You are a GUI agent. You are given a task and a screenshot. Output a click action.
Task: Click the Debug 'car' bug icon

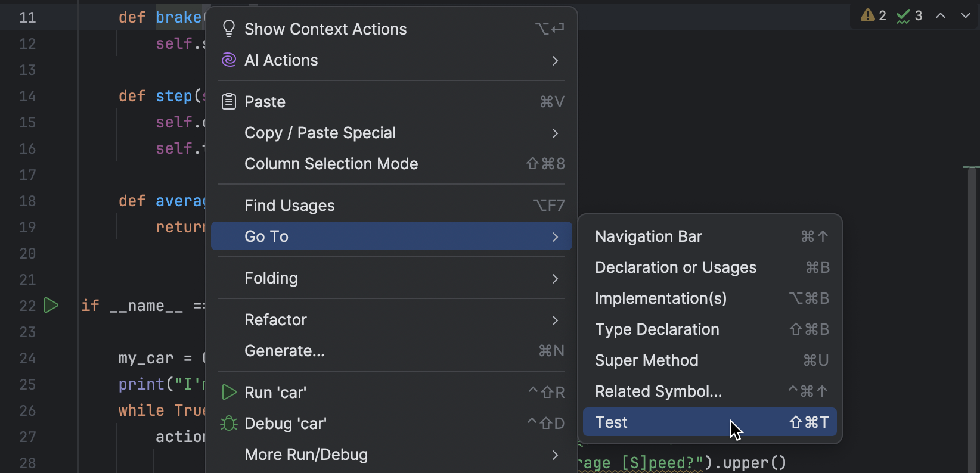(x=229, y=424)
